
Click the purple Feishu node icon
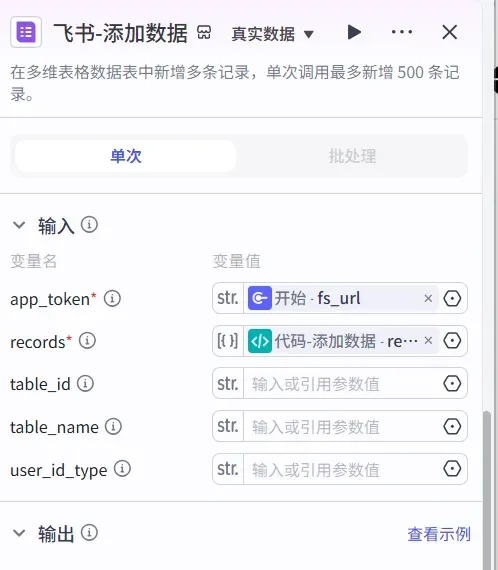pos(26,32)
